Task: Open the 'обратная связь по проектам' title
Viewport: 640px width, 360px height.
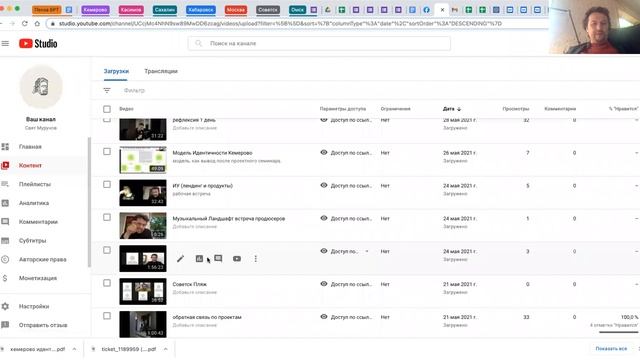Action: pos(207,317)
